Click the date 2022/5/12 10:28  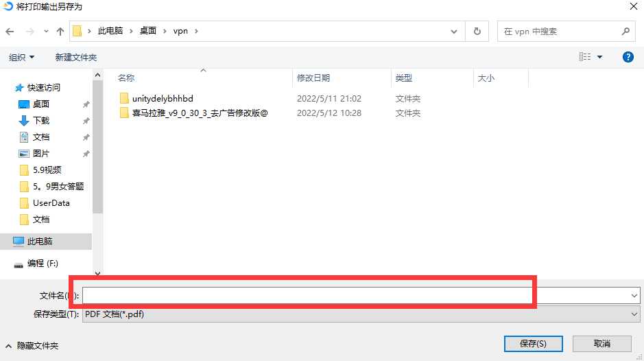[329, 113]
